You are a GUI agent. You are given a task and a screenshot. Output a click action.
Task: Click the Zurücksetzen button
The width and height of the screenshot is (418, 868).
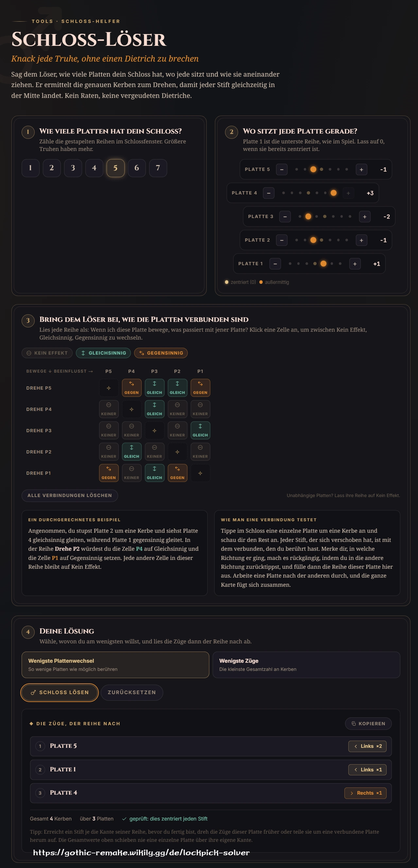point(131,693)
